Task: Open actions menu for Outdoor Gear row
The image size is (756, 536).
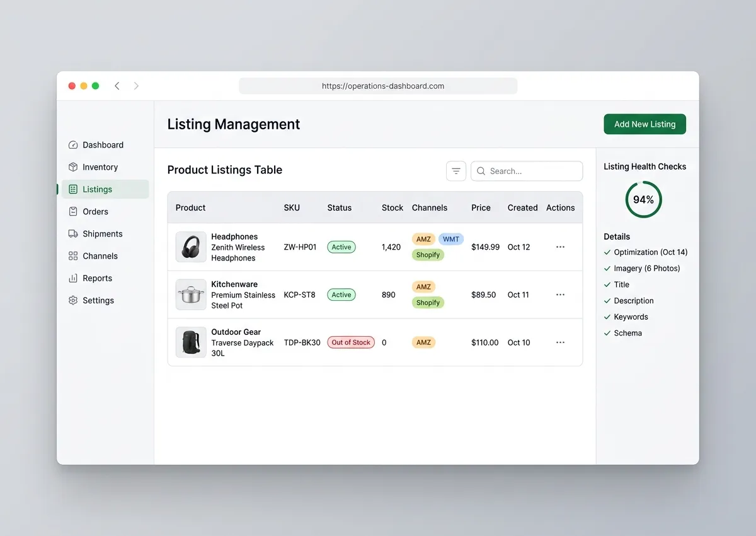Action: (561, 342)
